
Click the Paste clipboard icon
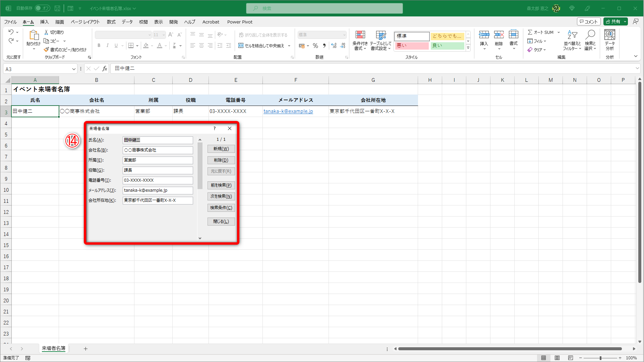tap(34, 35)
